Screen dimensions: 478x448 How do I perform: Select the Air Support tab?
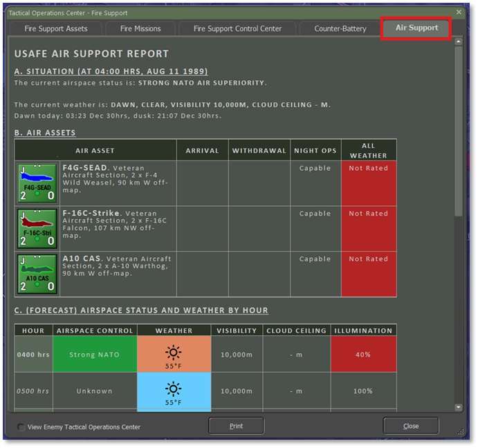(416, 28)
